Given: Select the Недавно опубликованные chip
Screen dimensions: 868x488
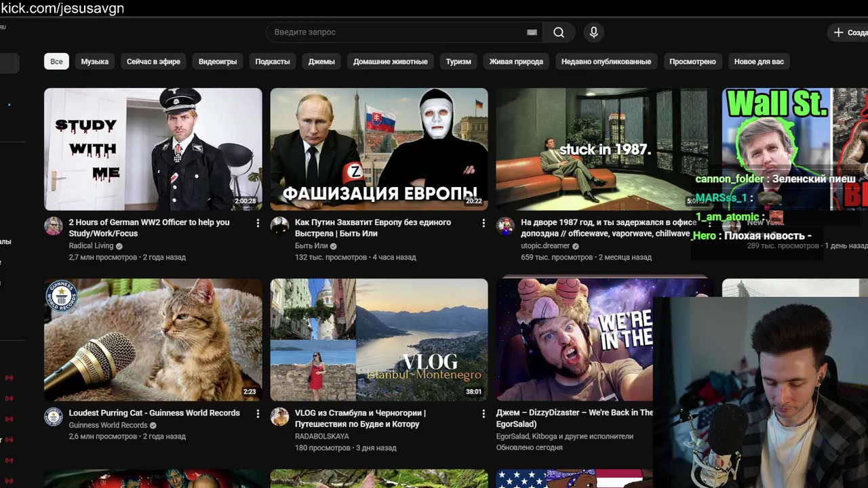Looking at the screenshot, I should [x=606, y=62].
